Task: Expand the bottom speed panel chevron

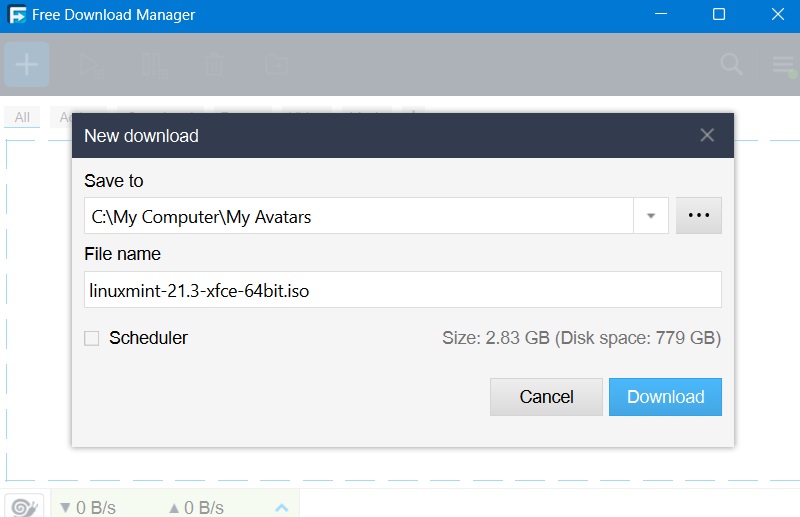Action: (282, 507)
